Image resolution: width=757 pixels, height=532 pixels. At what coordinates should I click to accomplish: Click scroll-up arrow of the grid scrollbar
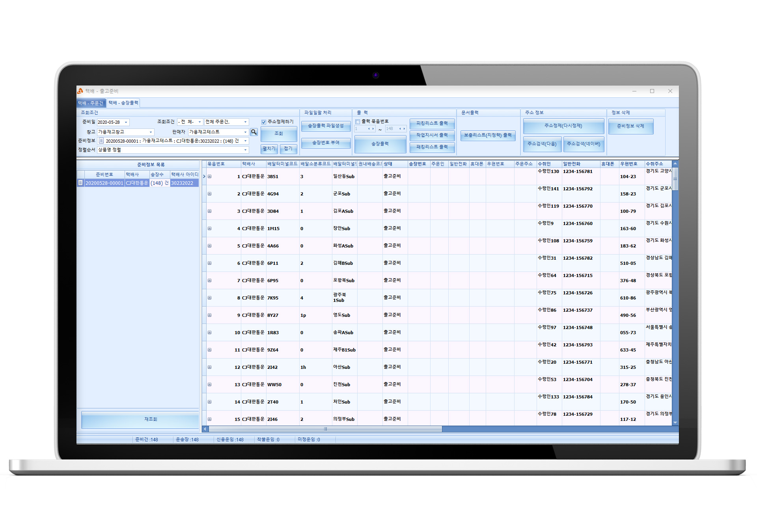675,164
